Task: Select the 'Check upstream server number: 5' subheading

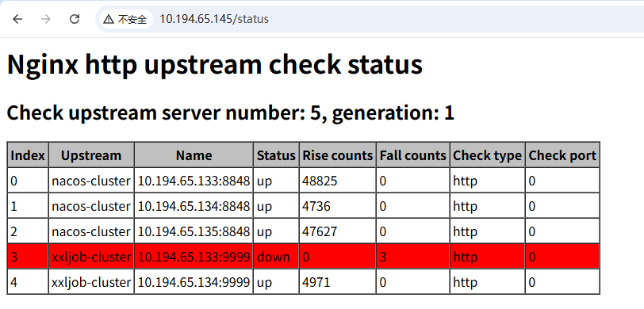Action: click(163, 113)
